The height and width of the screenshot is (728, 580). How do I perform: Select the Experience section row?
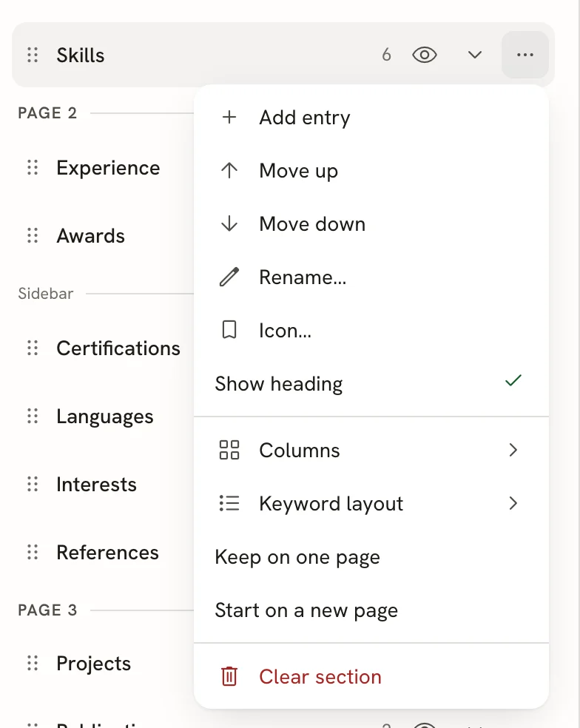pos(103,168)
